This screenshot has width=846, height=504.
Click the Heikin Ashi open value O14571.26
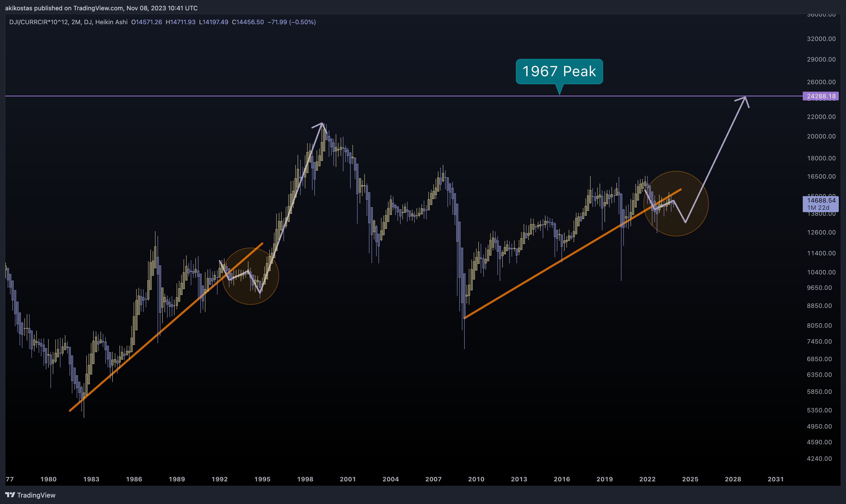click(x=146, y=22)
